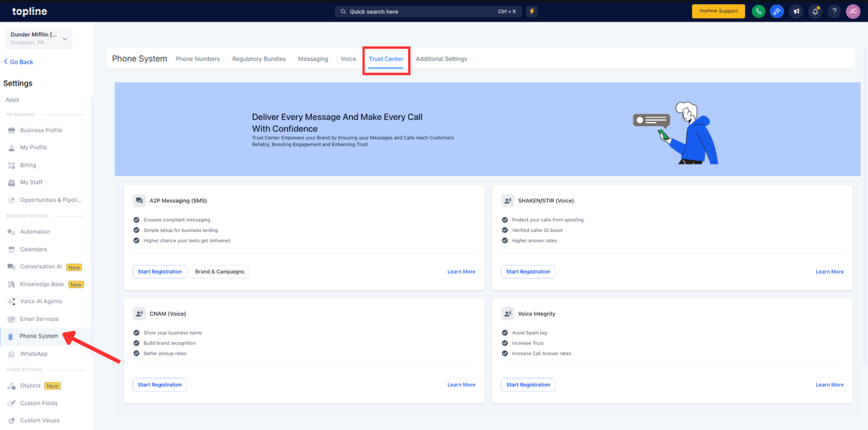868x430 pixels.
Task: Click the Phone System phone icon
Action: pyautogui.click(x=10, y=337)
